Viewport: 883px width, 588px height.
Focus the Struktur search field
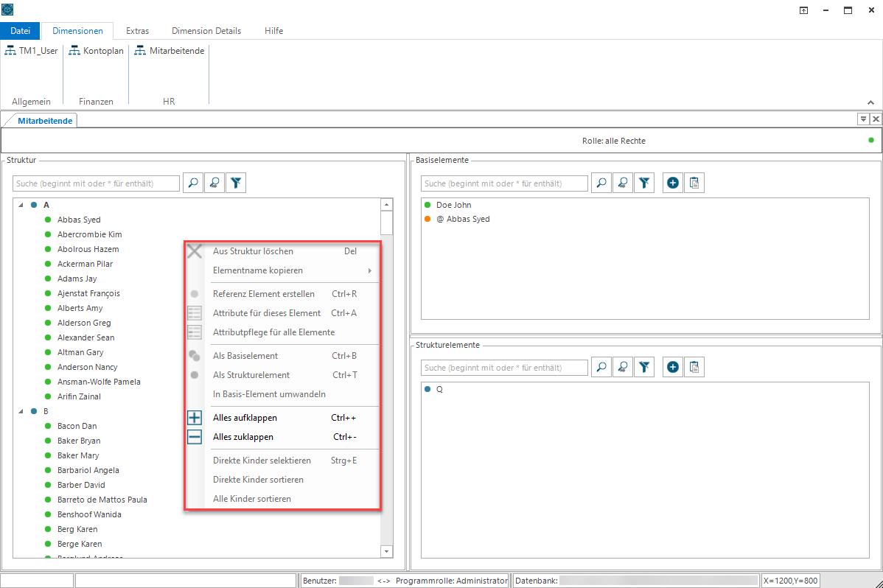click(97, 183)
